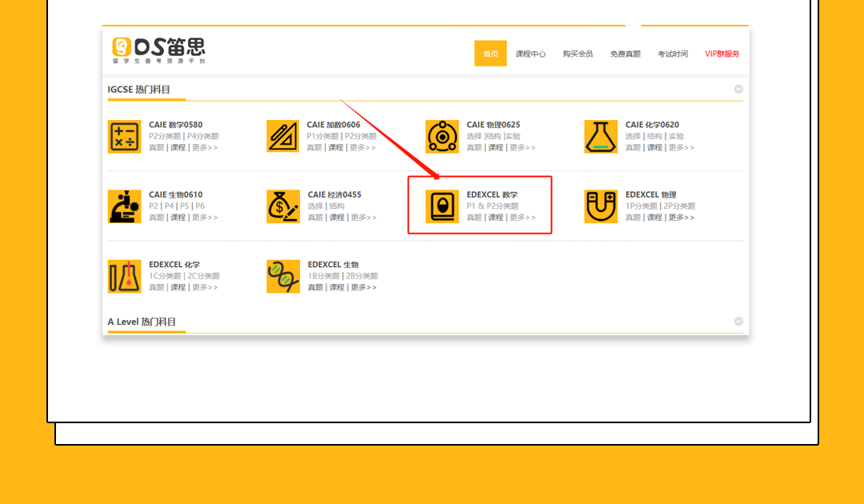
Task: Click the EDEXCEL 物理 magnet icon
Action: tap(601, 206)
